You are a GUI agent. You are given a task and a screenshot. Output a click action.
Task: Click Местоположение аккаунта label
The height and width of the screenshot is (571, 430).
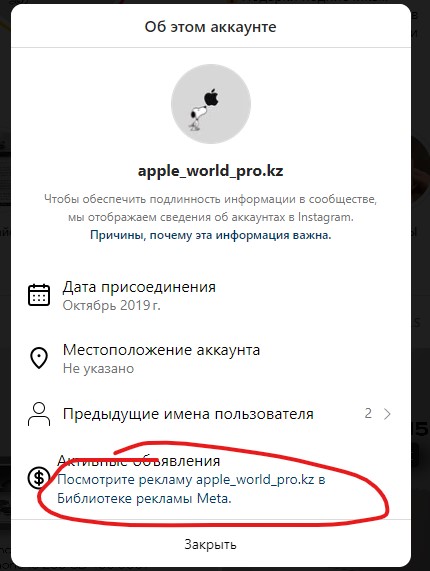pos(161,350)
